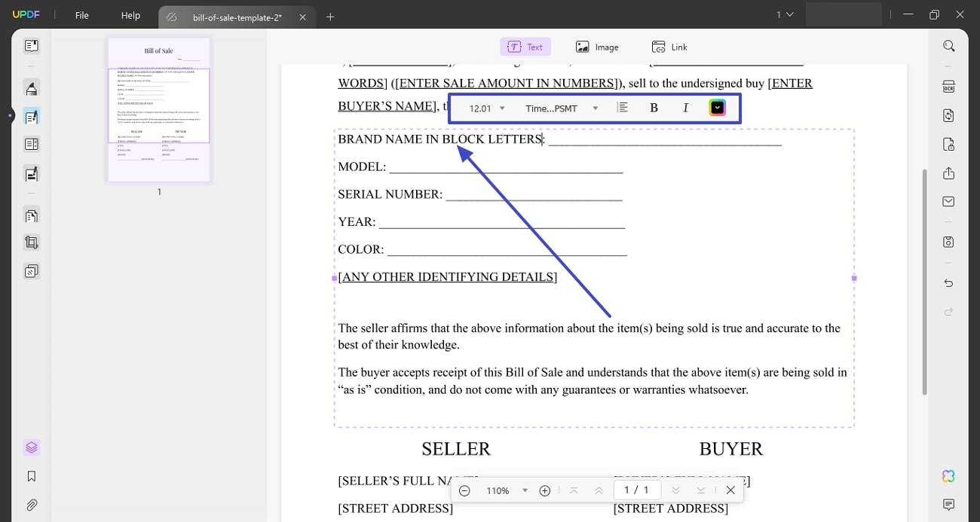Select the Crop Pages tool
Viewport: 980px width, 522px height.
click(x=31, y=243)
